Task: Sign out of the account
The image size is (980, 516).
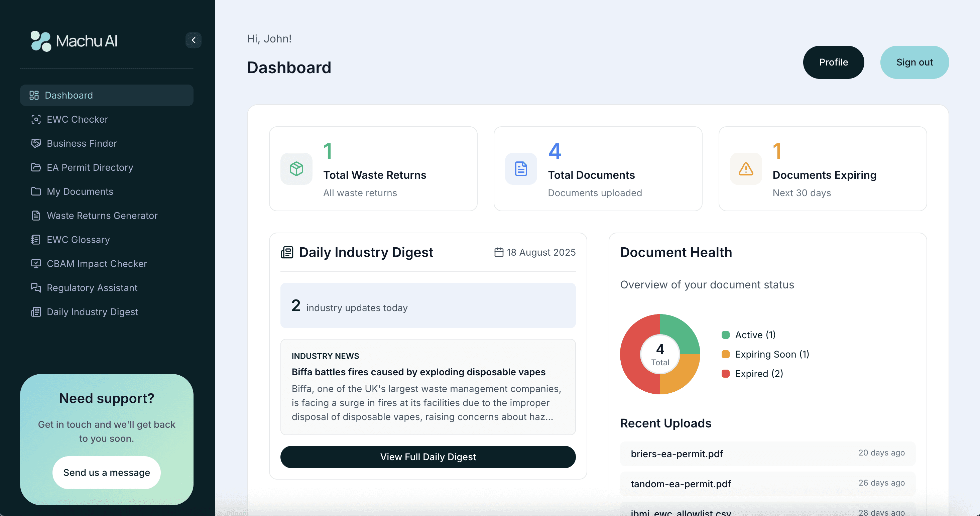Action: (x=914, y=62)
